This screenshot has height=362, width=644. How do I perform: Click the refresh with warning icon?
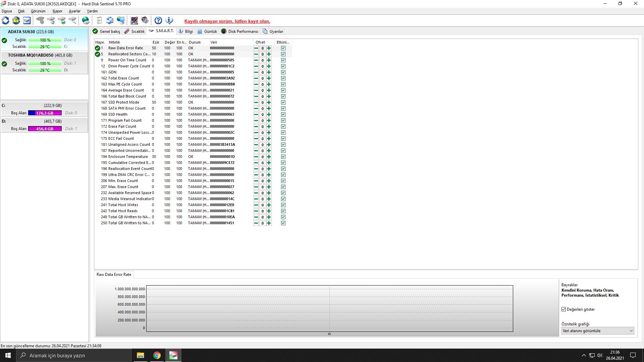tap(16, 20)
